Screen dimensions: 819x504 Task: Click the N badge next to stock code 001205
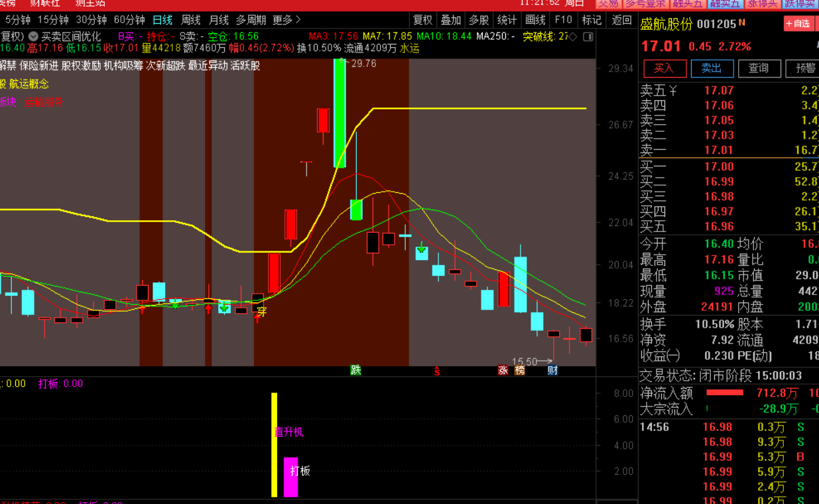(x=742, y=23)
